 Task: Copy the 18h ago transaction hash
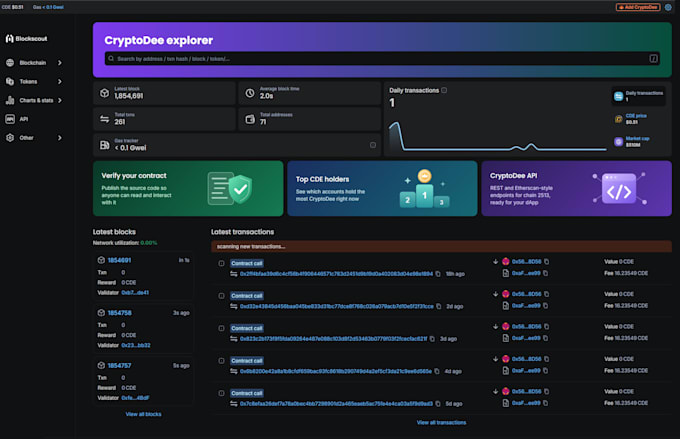pos(438,274)
